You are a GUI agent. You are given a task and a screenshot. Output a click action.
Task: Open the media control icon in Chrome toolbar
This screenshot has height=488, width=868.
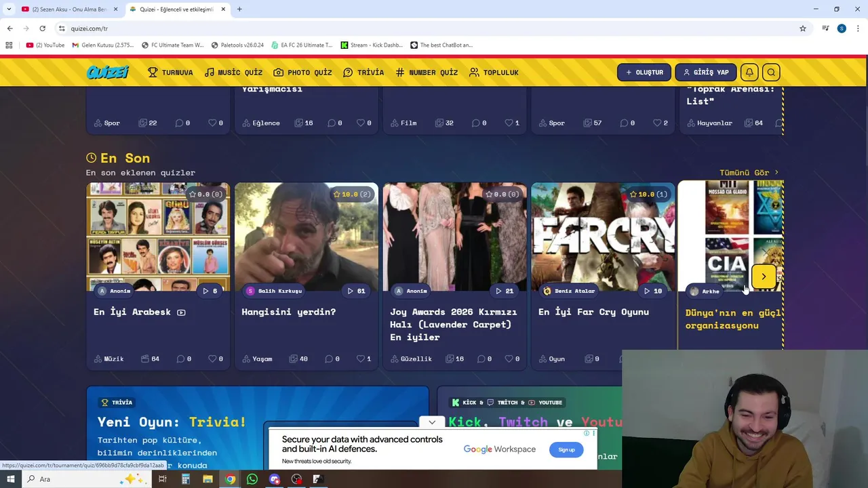[825, 28]
